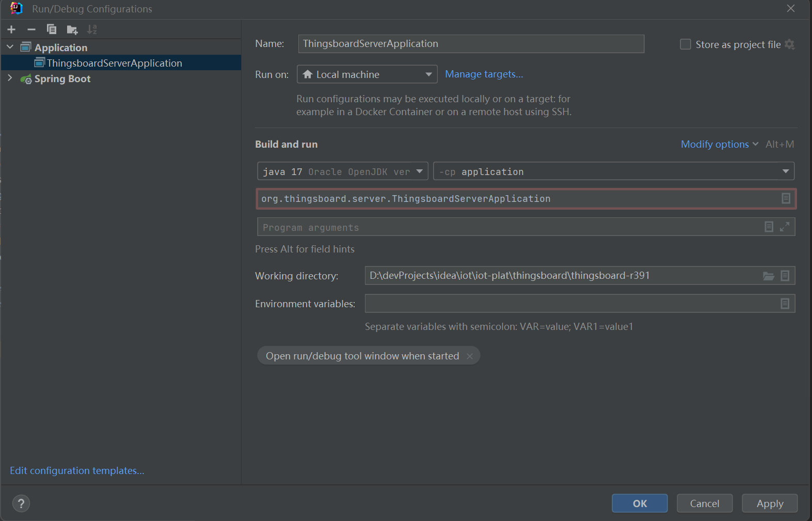Remove 'Open run/debug tool window' option chip
The image size is (812, 521).
[x=469, y=356]
